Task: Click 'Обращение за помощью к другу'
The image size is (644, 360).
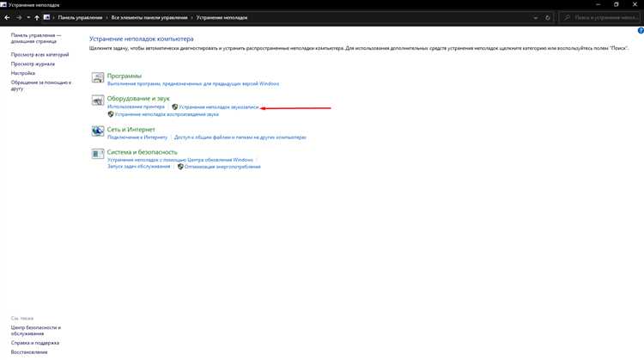Action: point(41,85)
